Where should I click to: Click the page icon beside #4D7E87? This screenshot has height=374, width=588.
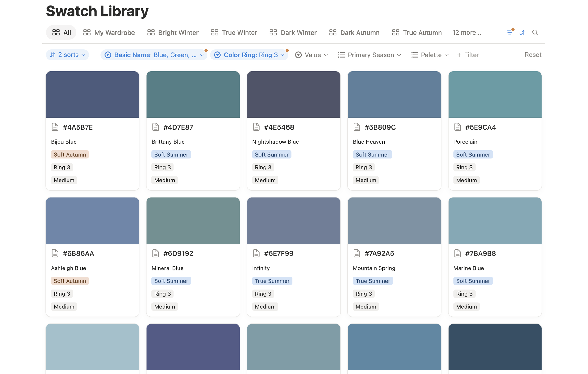pos(155,127)
